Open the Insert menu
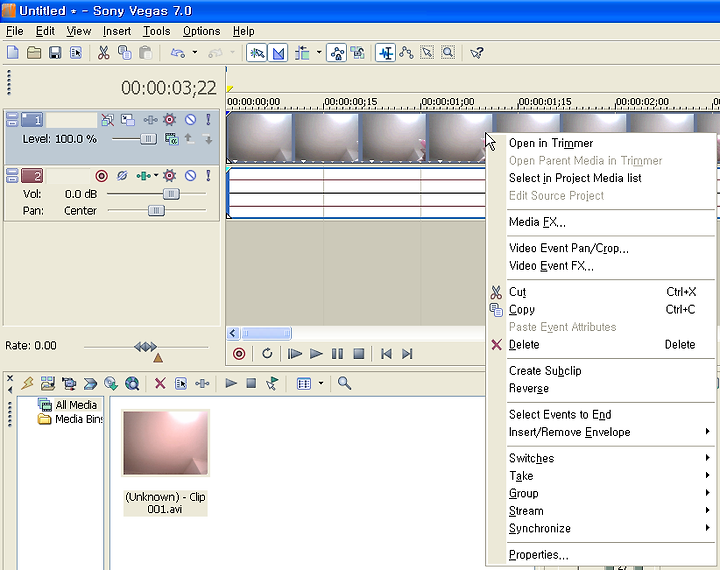The width and height of the screenshot is (720, 570). point(117,31)
